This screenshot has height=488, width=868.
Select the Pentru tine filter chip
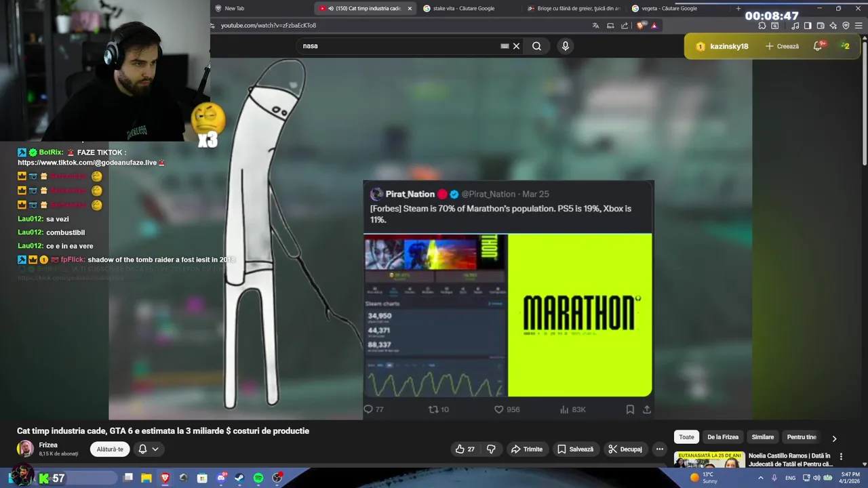coord(802,437)
